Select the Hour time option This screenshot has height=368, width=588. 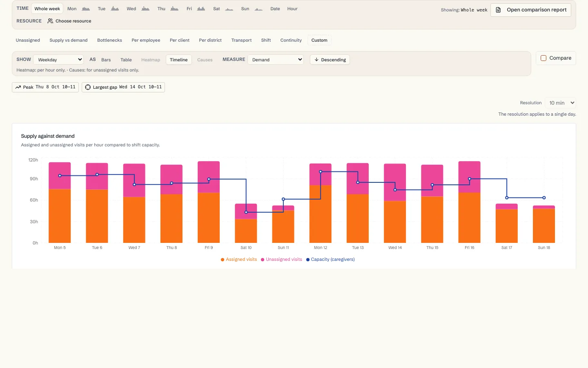[292, 9]
